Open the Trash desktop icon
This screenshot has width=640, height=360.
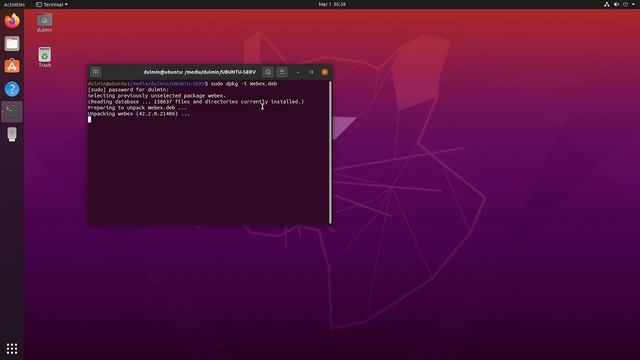[44, 57]
